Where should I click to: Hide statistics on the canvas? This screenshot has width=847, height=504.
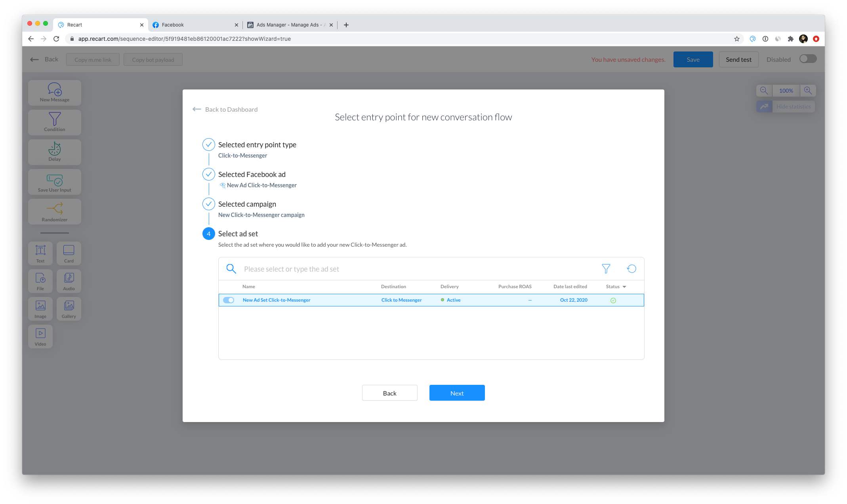(x=786, y=107)
